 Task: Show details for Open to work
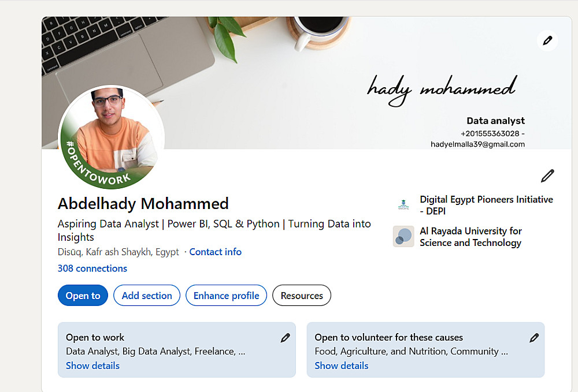click(x=92, y=365)
